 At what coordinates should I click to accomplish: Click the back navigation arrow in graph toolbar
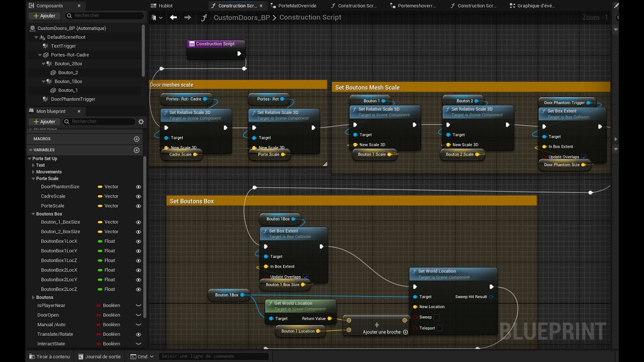(x=174, y=17)
